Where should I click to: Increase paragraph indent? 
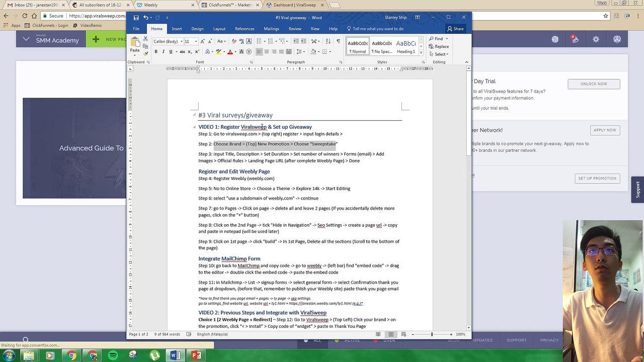(x=303, y=41)
